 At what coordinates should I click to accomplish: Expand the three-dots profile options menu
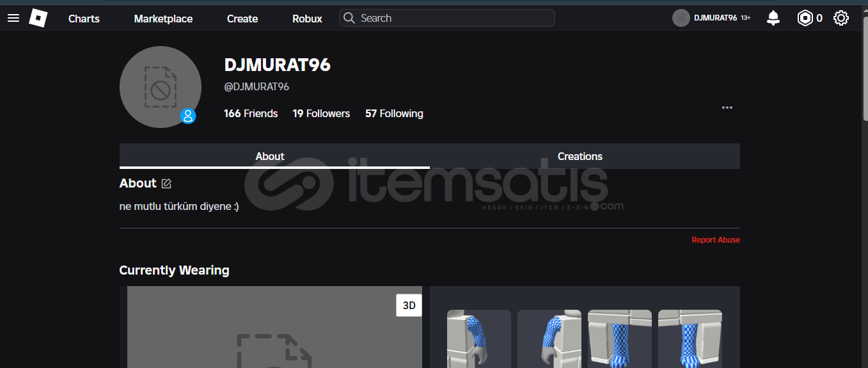coord(727,108)
